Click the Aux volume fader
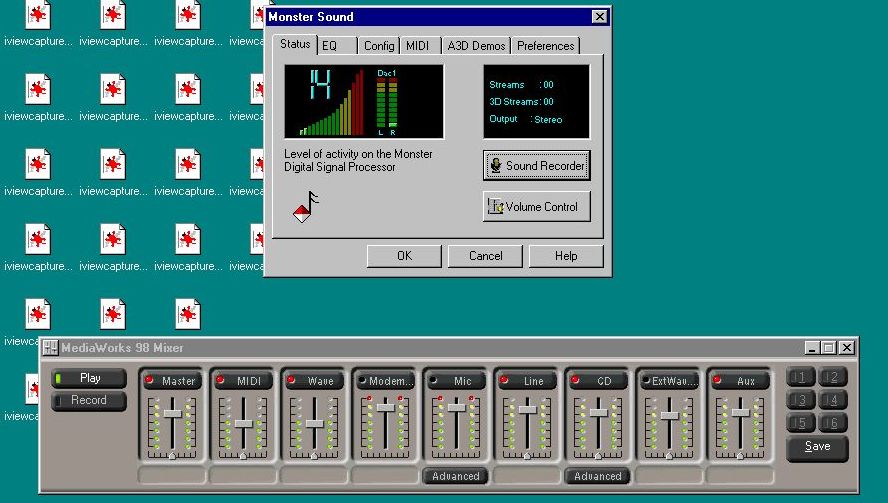Viewport: 888px width, 503px height. [x=740, y=412]
